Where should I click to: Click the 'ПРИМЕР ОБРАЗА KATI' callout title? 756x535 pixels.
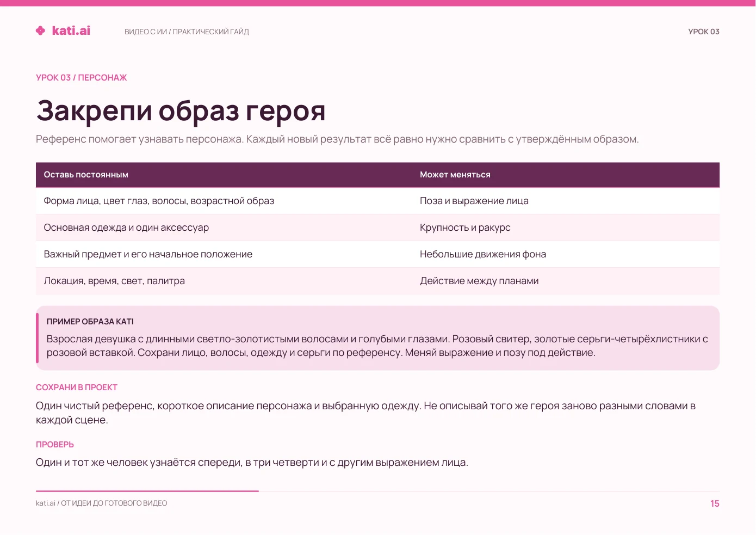click(x=90, y=322)
